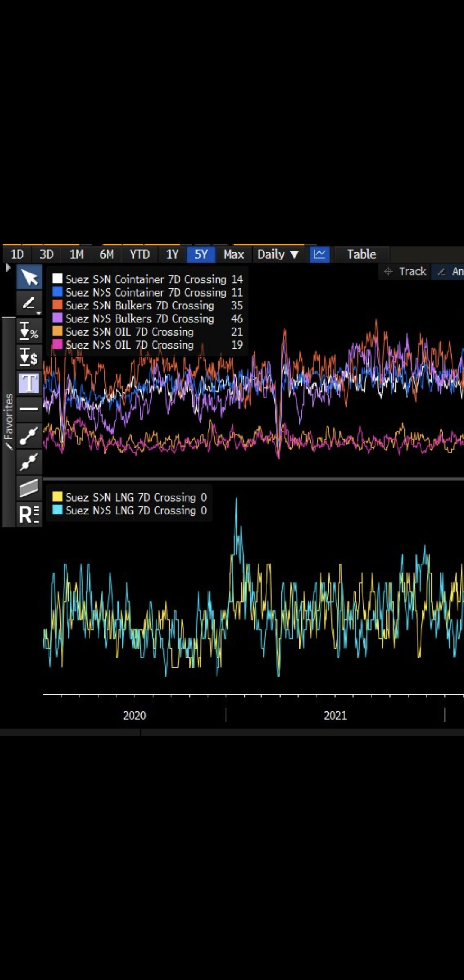Switch to the 1Y time range

coord(172,254)
